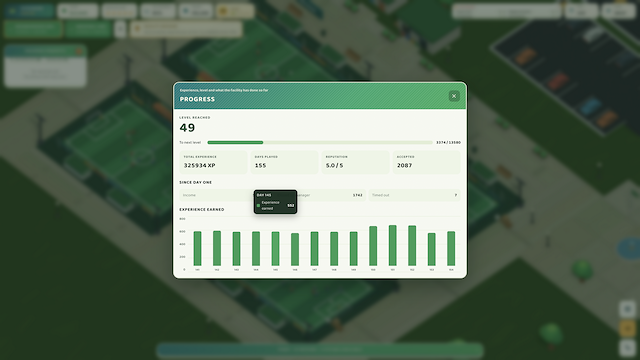Screen dimensions: 640x360
Task: Click the Experience Earned chart heading
Action: pos(202,209)
